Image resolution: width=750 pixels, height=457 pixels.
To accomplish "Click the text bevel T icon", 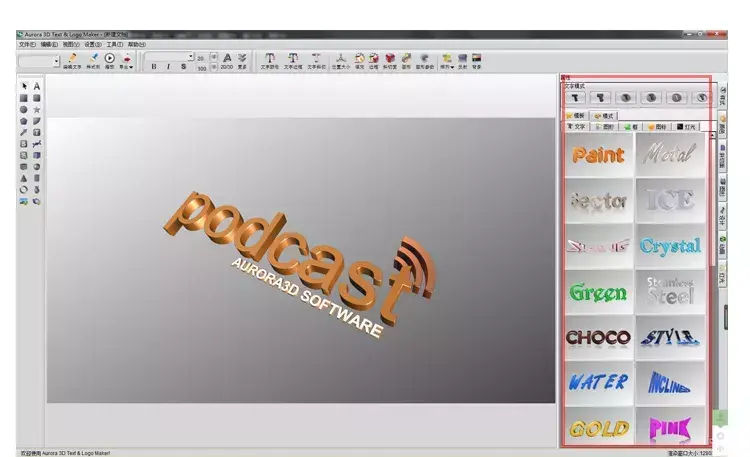I will point(316,58).
